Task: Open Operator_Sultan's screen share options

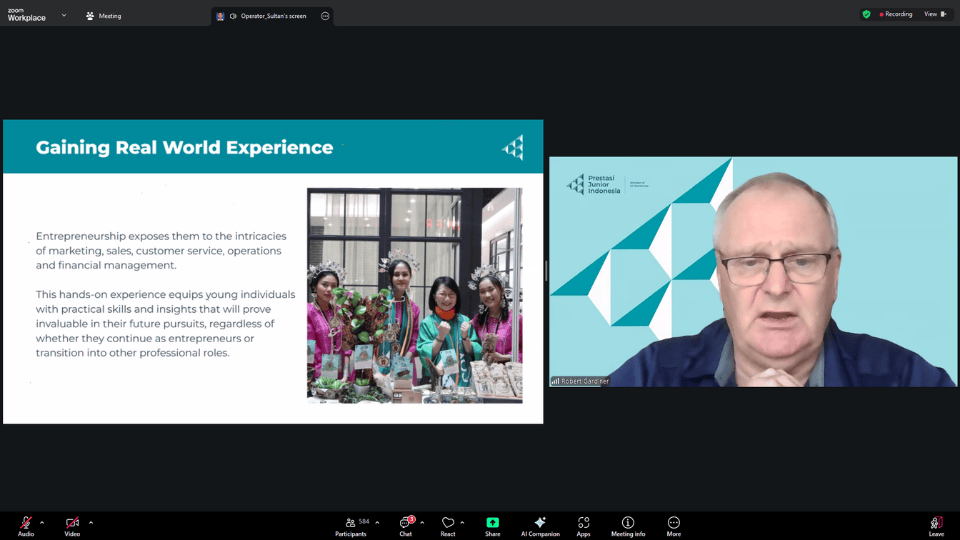Action: [326, 16]
